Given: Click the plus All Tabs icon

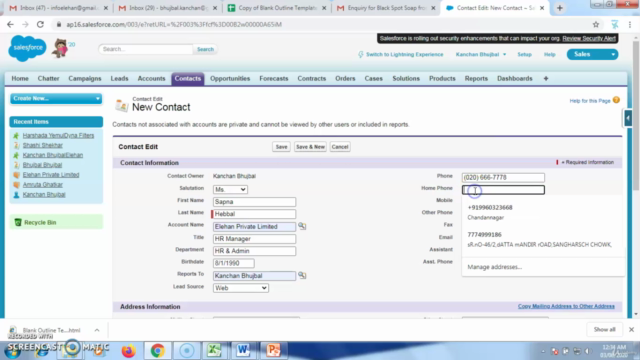Looking at the screenshot, I should coord(546,78).
